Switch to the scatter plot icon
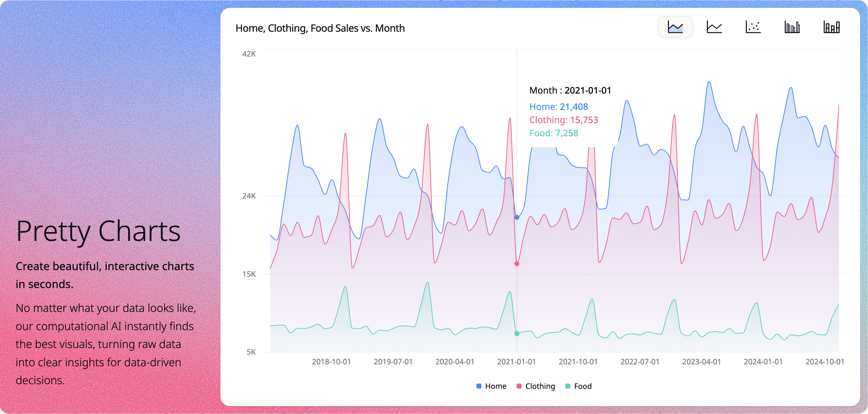 coord(753,27)
